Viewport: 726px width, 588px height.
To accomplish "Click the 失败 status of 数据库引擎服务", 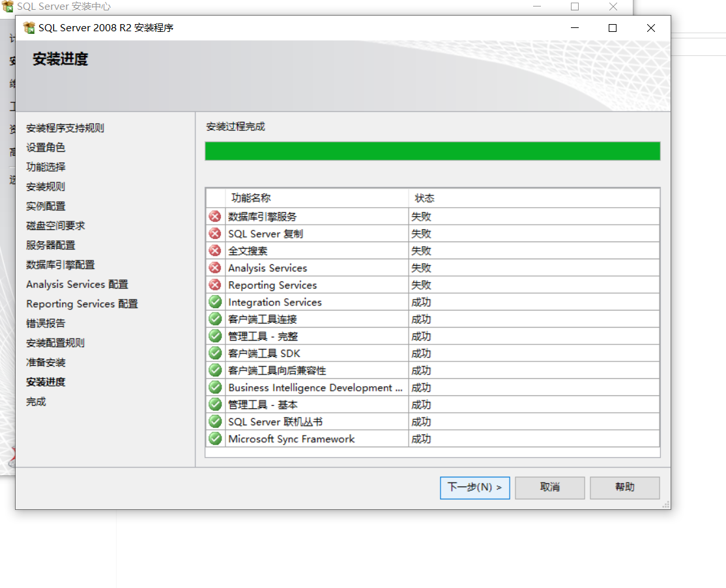I will [x=421, y=216].
